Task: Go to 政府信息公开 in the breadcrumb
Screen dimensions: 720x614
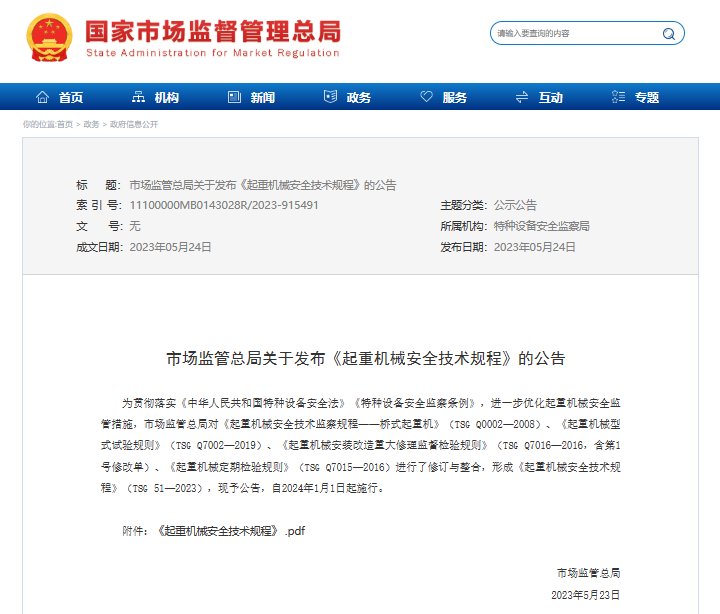Action: coord(134,124)
